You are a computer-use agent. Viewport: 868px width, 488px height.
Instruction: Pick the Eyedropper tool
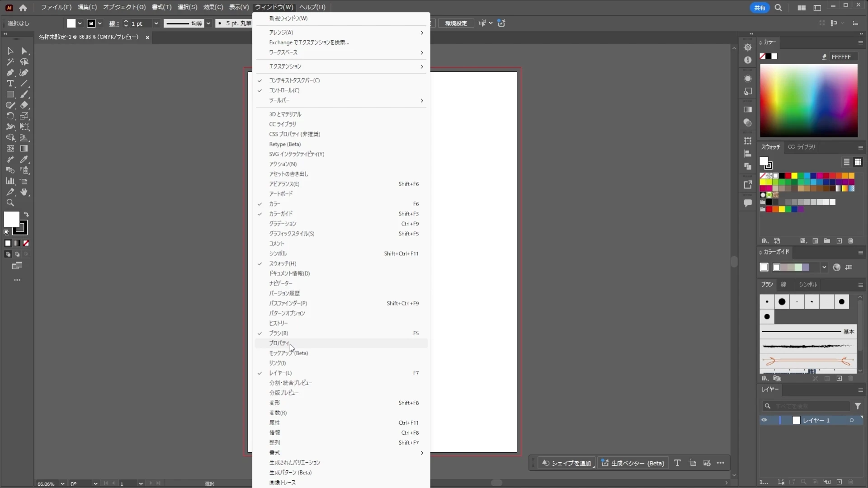point(24,160)
